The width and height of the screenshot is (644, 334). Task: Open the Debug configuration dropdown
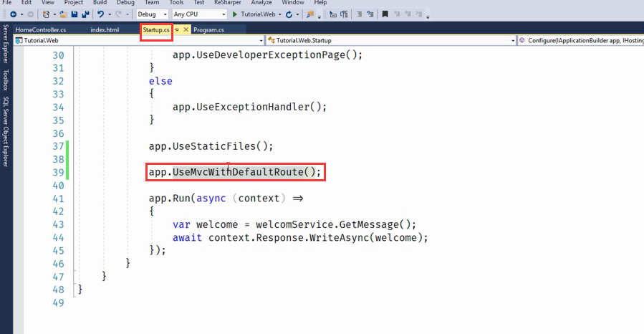(152, 14)
